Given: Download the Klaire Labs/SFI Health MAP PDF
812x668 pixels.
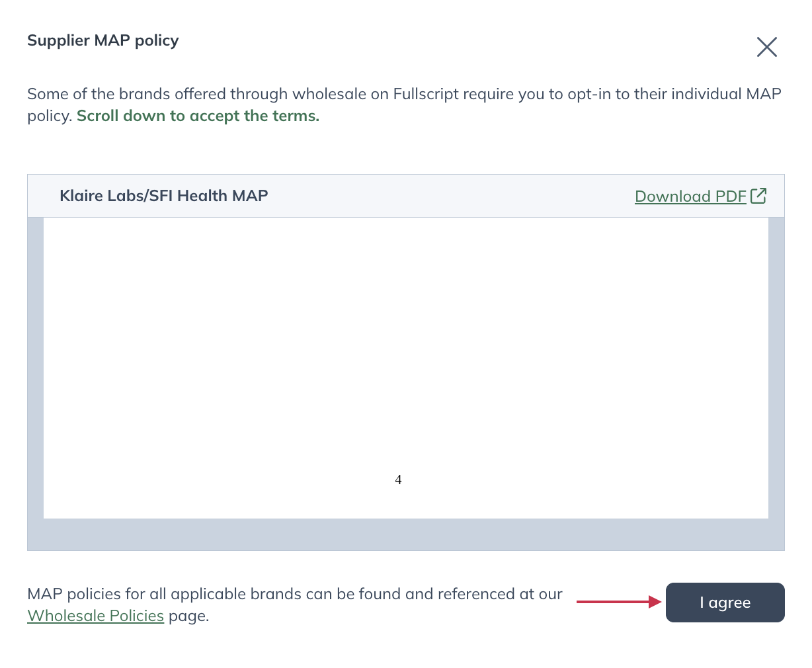Looking at the screenshot, I should pyautogui.click(x=690, y=196).
